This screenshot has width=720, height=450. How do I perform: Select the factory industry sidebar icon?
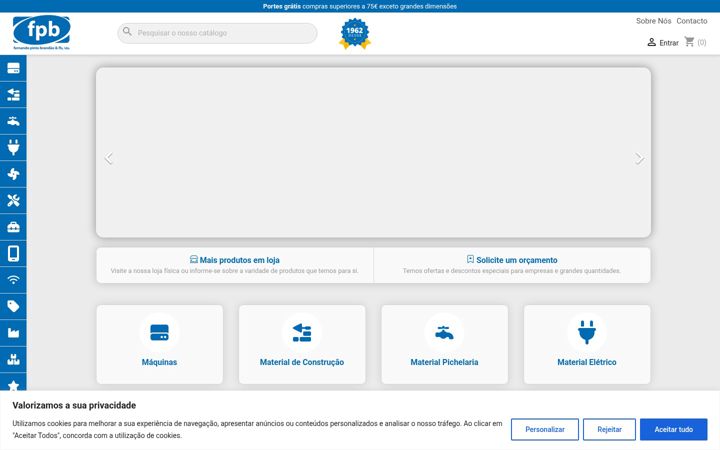tap(13, 333)
